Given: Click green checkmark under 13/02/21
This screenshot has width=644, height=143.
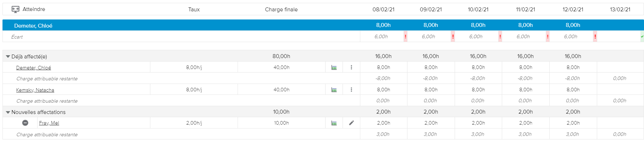Looking at the screenshot, I should tap(642, 36).
